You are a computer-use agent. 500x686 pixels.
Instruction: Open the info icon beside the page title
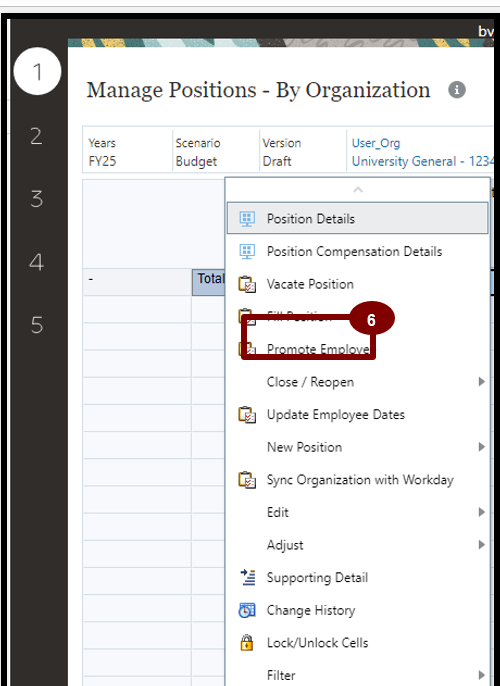coord(457,90)
